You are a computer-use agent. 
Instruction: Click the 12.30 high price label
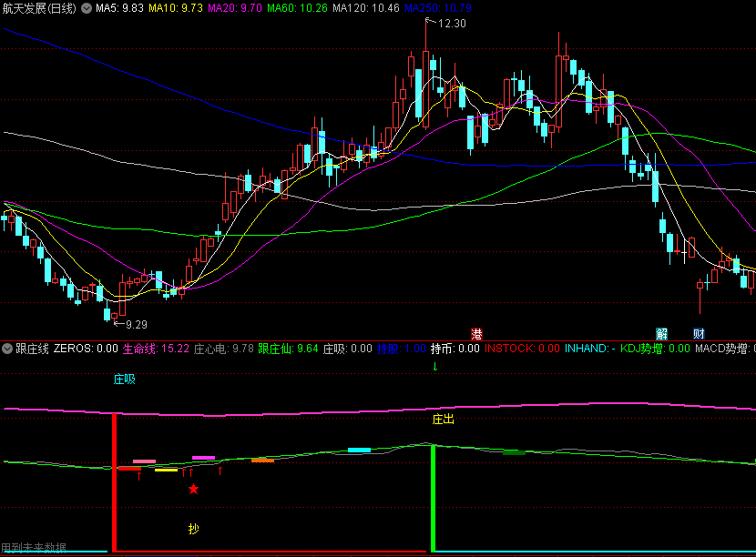pyautogui.click(x=452, y=24)
